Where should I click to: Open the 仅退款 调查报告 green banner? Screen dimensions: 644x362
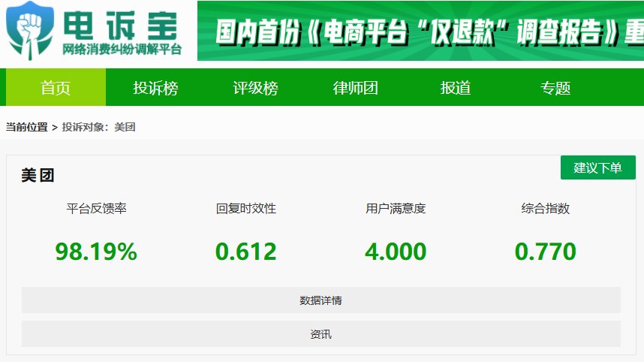point(420,31)
